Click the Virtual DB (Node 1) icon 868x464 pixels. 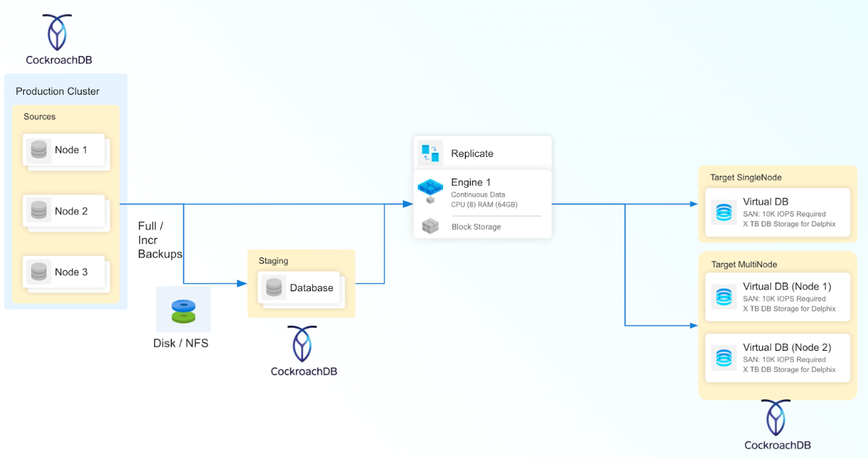coord(724,297)
